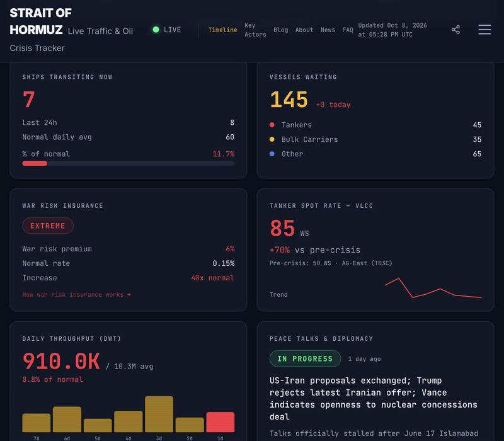504x441 pixels.
Task: Select the 4d throughput bar
Action: coord(129,421)
